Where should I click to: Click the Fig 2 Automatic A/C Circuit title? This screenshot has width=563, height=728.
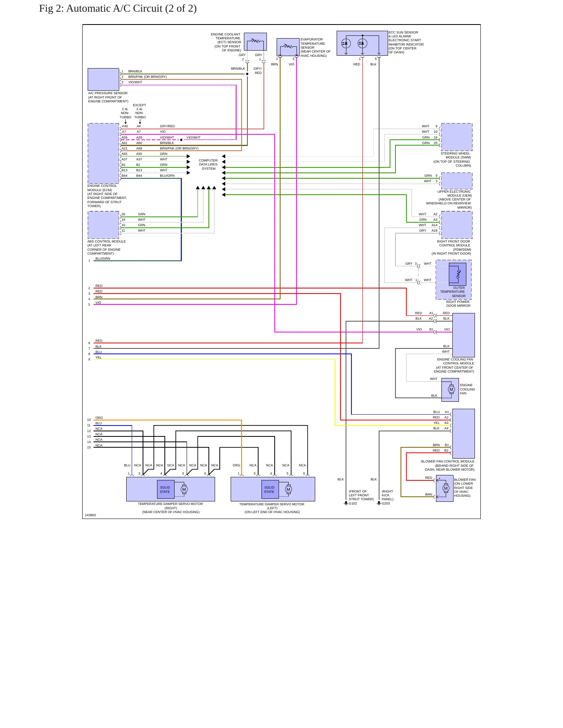(118, 9)
